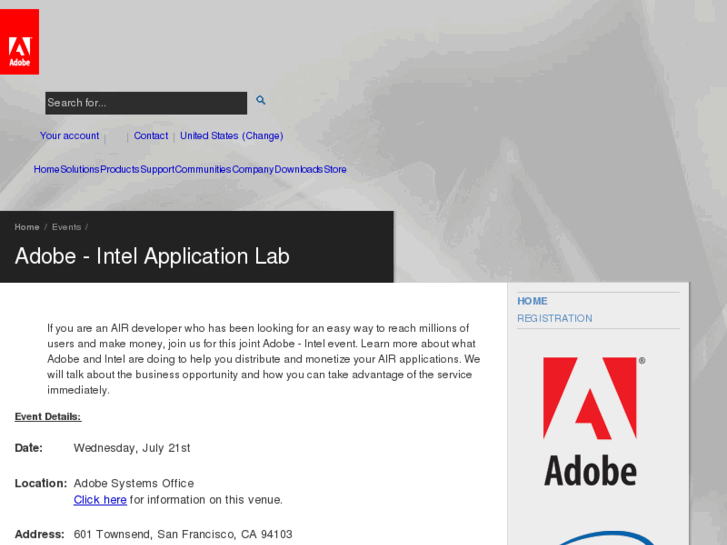Open the Contact link
This screenshot has height=545, width=727.
click(x=151, y=136)
